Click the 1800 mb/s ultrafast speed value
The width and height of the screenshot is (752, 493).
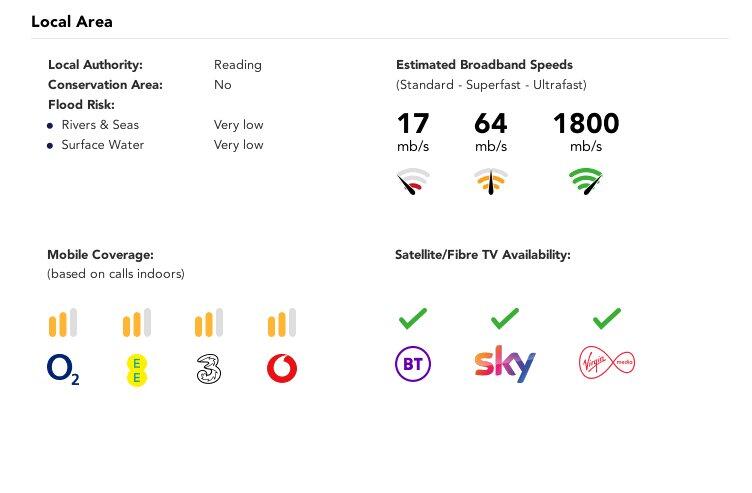click(586, 124)
